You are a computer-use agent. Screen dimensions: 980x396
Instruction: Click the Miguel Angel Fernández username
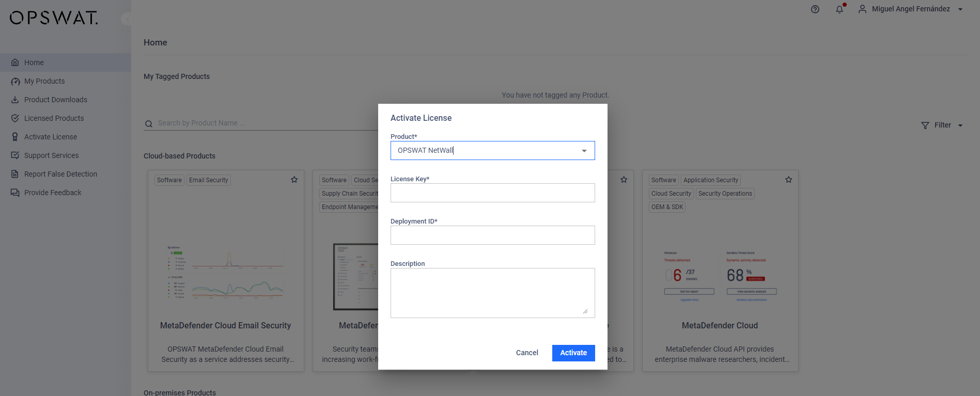tap(911, 9)
